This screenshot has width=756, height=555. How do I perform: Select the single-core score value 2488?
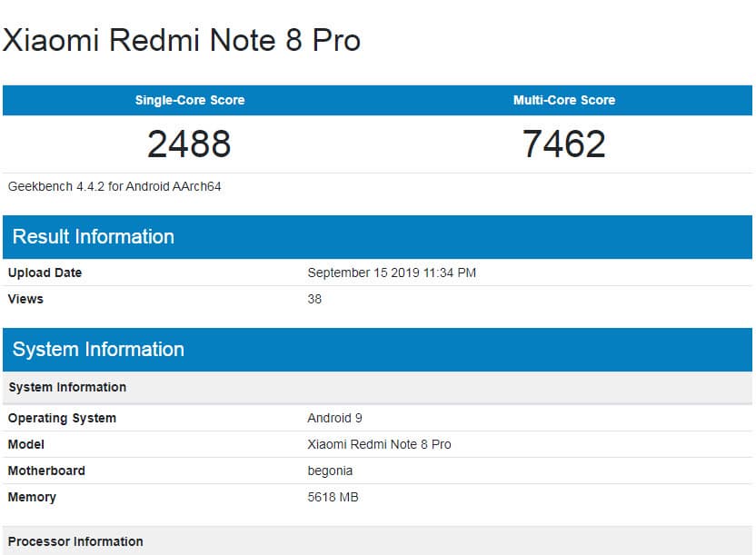tap(190, 144)
